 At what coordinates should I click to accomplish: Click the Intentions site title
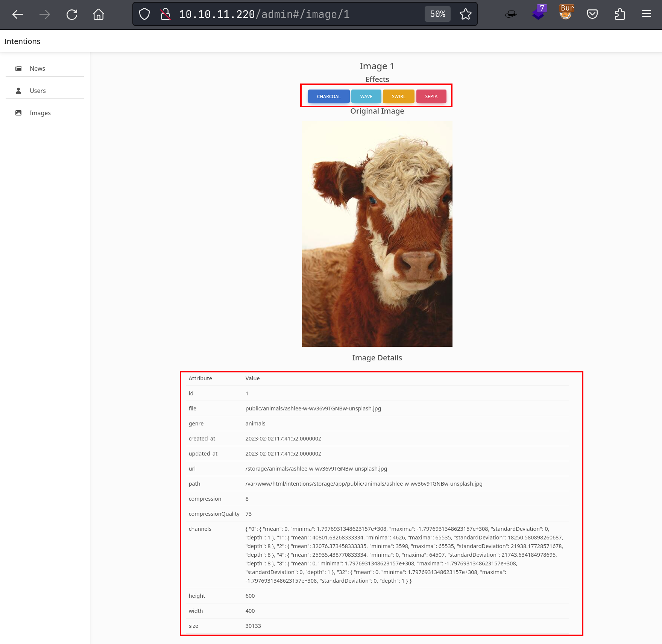22,41
